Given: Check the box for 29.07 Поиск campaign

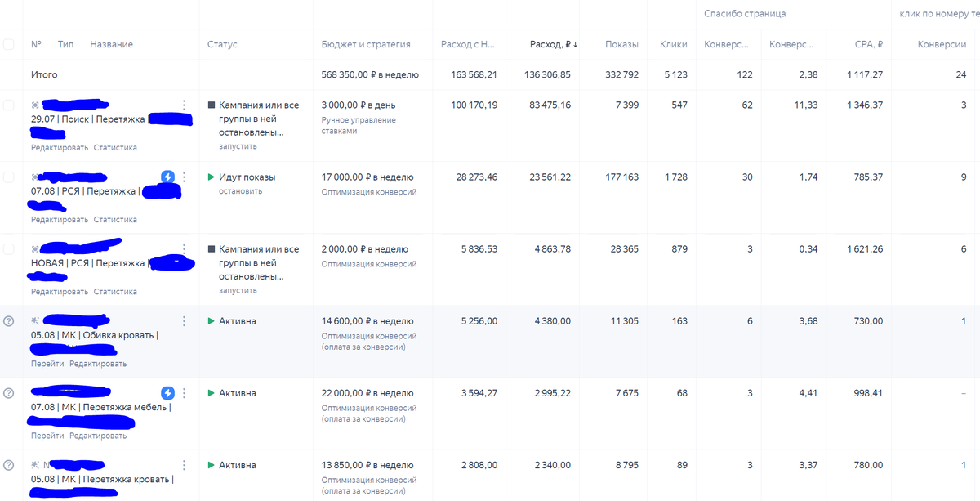Looking at the screenshot, I should 9,105.
